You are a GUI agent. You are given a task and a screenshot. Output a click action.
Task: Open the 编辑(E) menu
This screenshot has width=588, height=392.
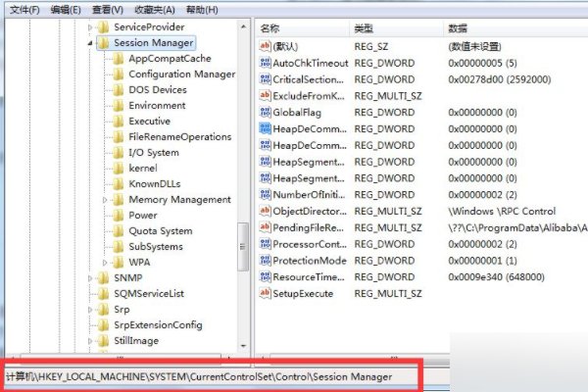tap(66, 10)
